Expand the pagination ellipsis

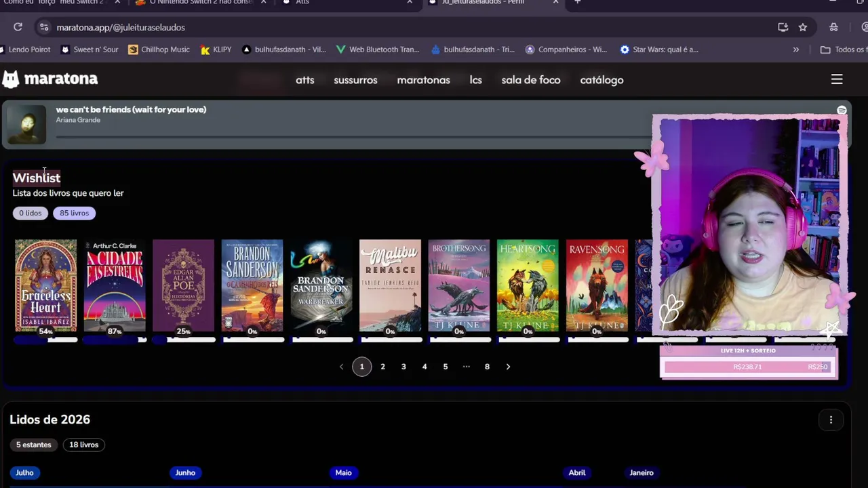tap(467, 367)
